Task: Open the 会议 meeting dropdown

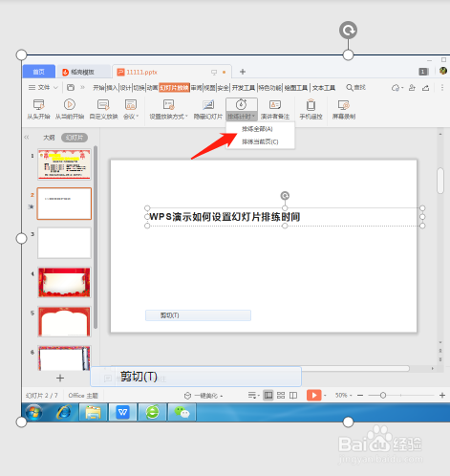Action: pos(131,109)
